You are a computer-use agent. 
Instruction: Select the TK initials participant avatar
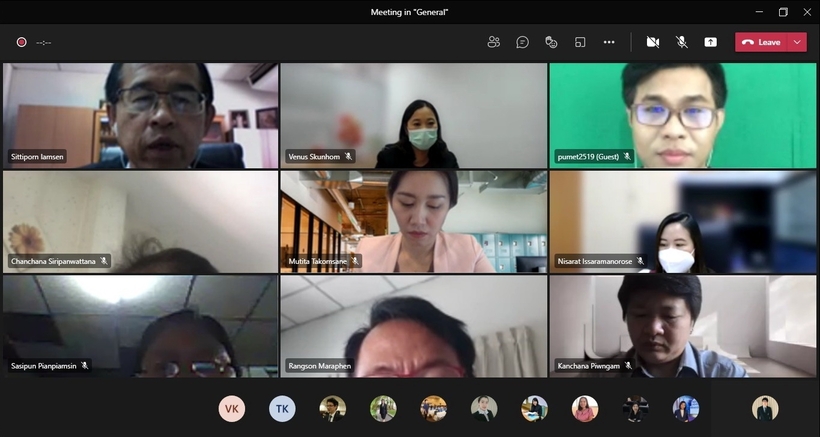(x=282, y=408)
